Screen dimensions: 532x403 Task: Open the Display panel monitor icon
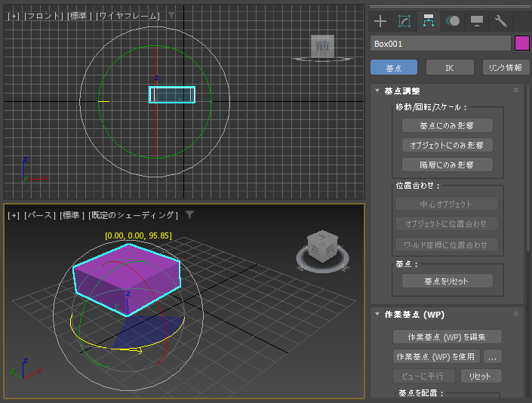[x=477, y=21]
